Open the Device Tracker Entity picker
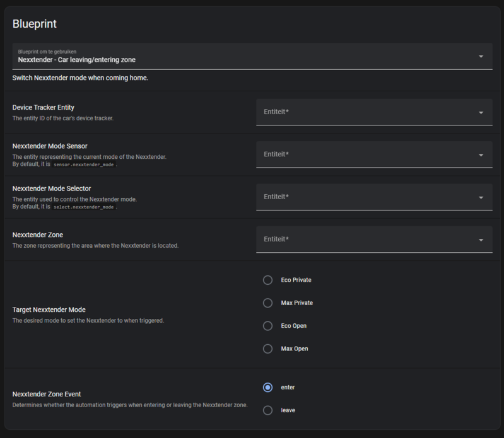 [x=374, y=112]
